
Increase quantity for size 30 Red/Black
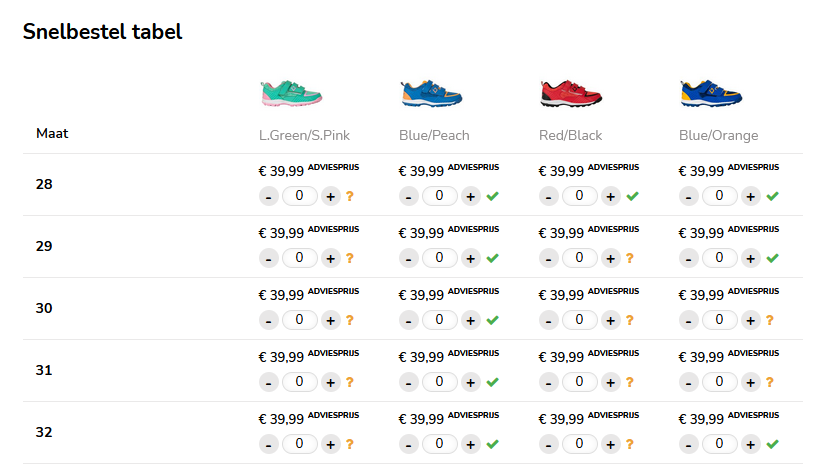(610, 320)
